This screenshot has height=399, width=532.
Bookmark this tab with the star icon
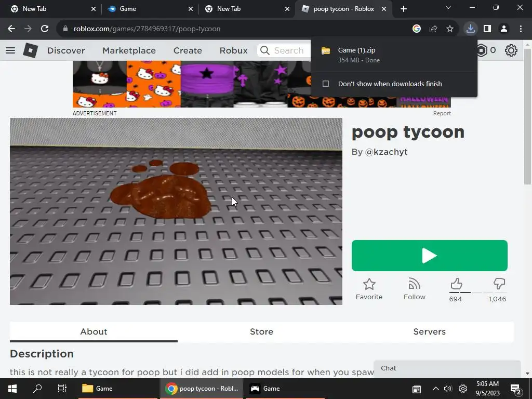click(450, 29)
